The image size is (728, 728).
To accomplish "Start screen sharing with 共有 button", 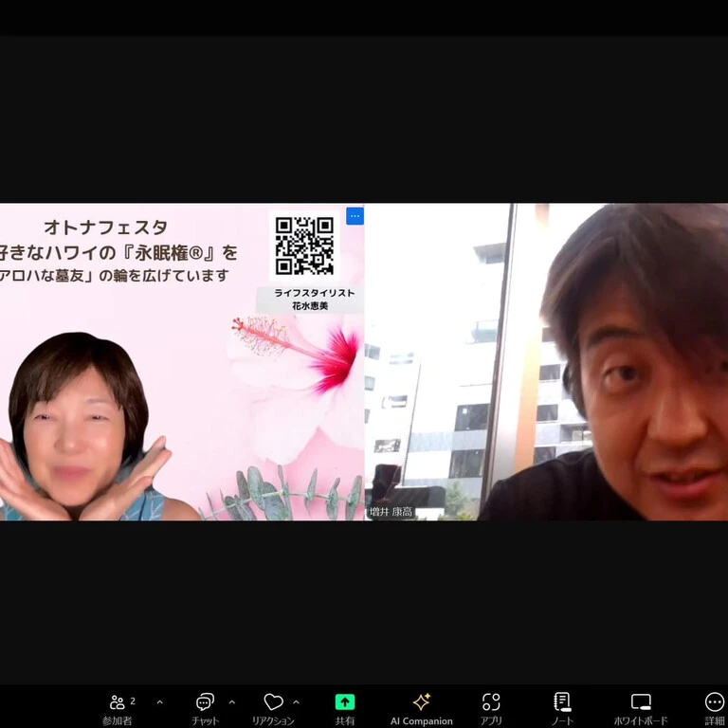I will [x=344, y=709].
